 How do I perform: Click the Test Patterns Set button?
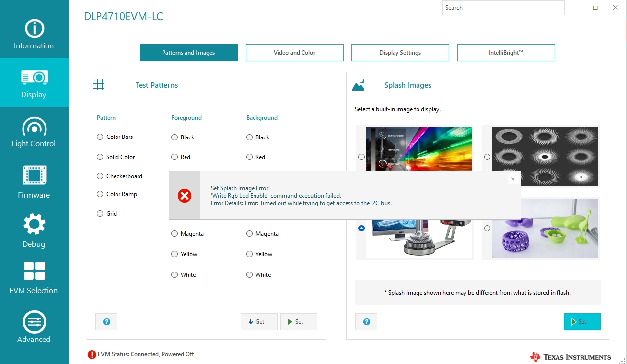coord(299,322)
